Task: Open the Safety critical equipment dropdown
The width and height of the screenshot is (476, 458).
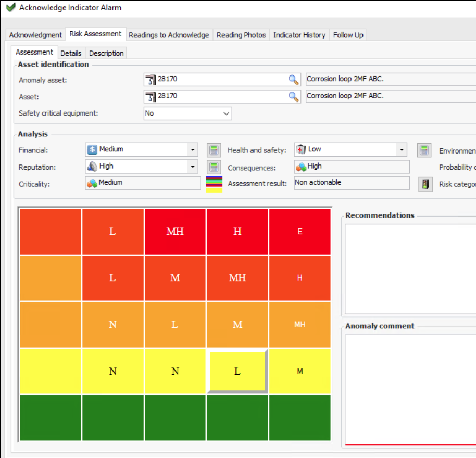Action: pyautogui.click(x=226, y=113)
